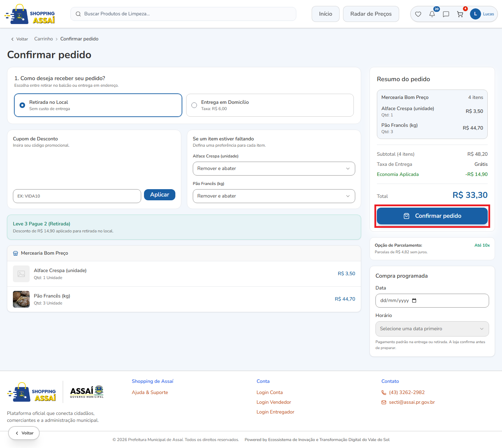Open the Horário time dropdown
The width and height of the screenshot is (502, 448).
(x=432, y=329)
